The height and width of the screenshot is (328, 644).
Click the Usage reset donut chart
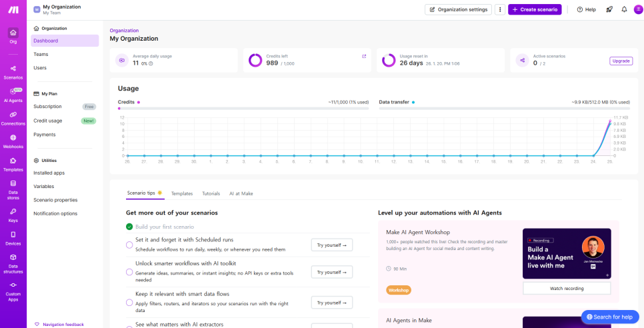pyautogui.click(x=389, y=61)
